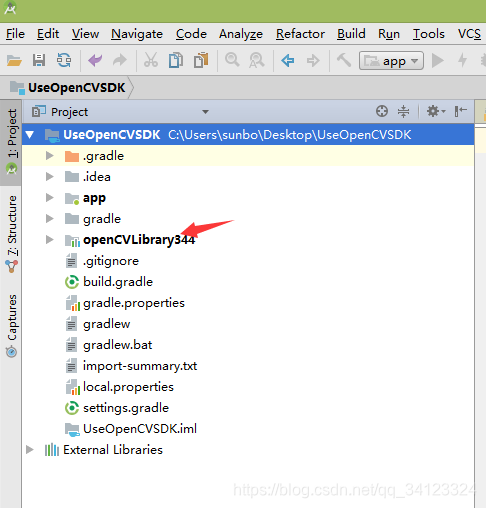The image size is (486, 508).
Task: Select the gradlew.bat file
Action: click(118, 345)
